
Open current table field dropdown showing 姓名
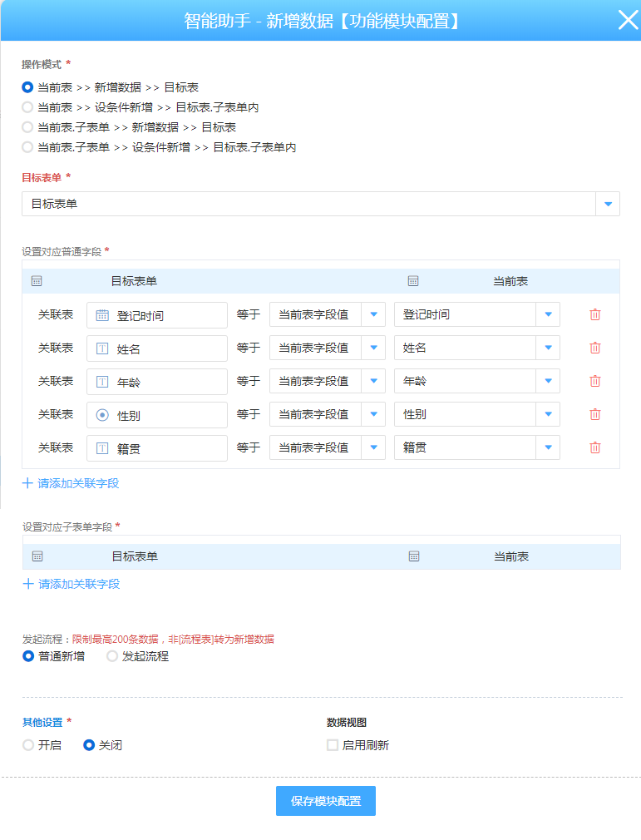tap(548, 348)
